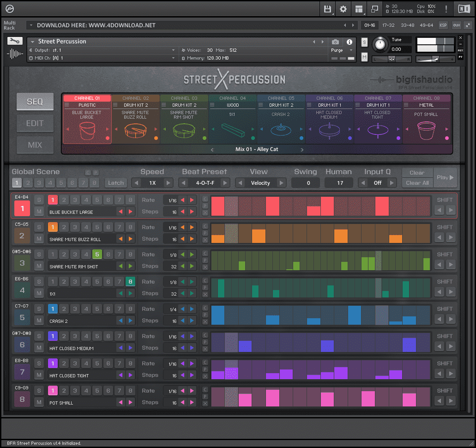This screenshot has width=476, height=448.
Task: Switch to the MIX page
Action: click(35, 145)
